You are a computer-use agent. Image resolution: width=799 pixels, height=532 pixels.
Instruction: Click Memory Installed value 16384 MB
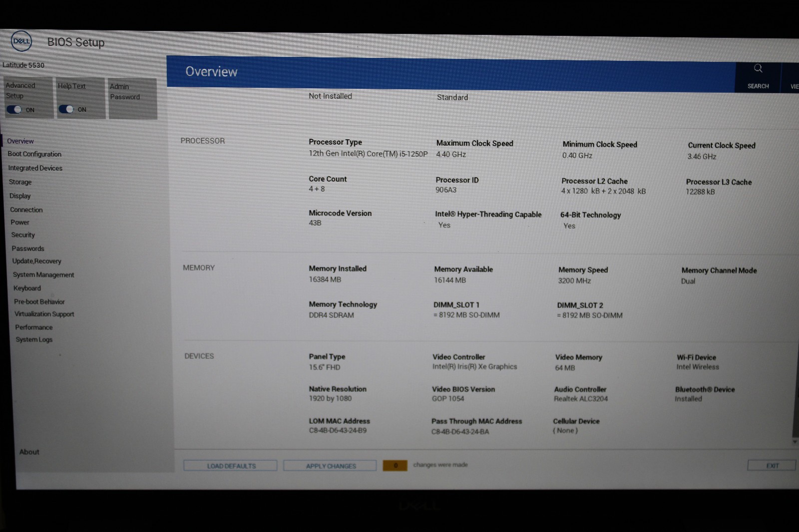tap(325, 279)
